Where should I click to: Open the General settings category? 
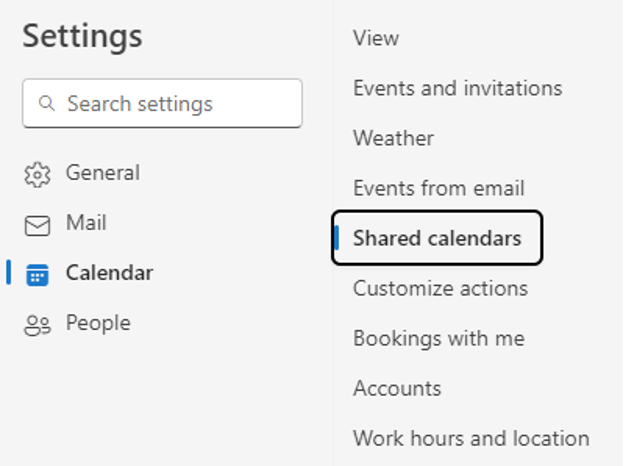[103, 173]
